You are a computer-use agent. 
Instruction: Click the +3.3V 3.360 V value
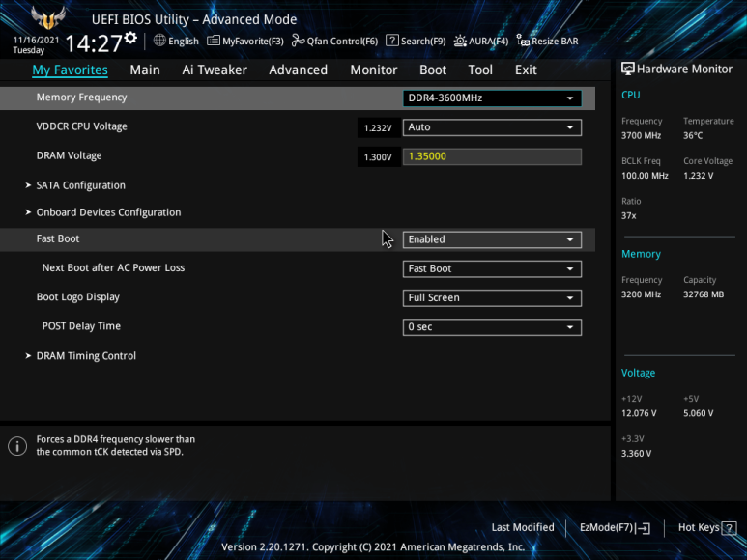tap(636, 454)
